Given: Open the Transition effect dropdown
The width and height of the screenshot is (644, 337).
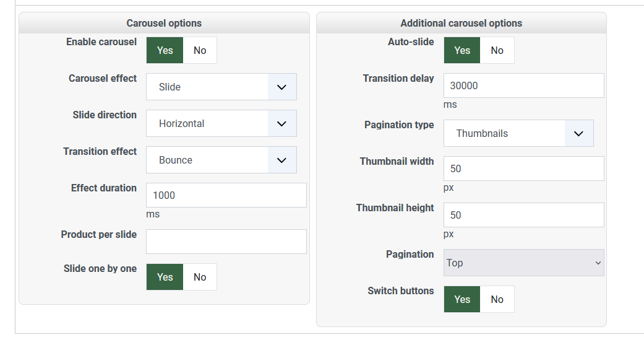Looking at the screenshot, I should 221,160.
